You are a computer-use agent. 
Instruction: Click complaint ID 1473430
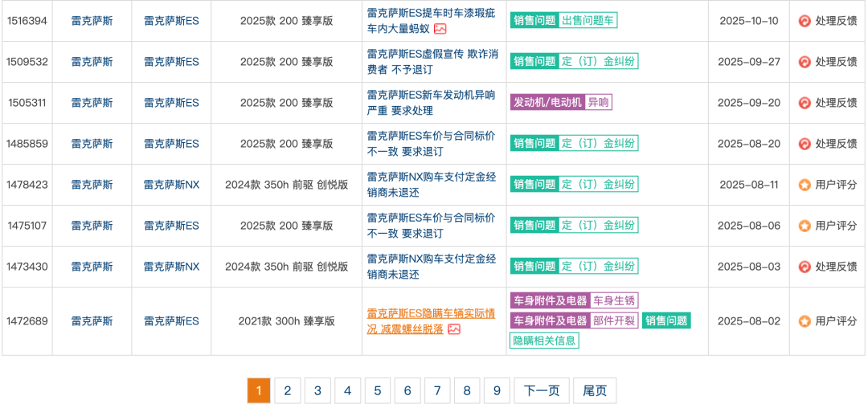pos(27,267)
